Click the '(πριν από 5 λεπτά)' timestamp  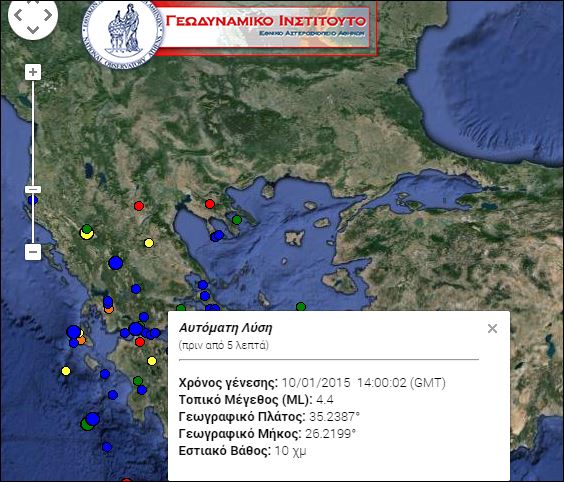(223, 345)
